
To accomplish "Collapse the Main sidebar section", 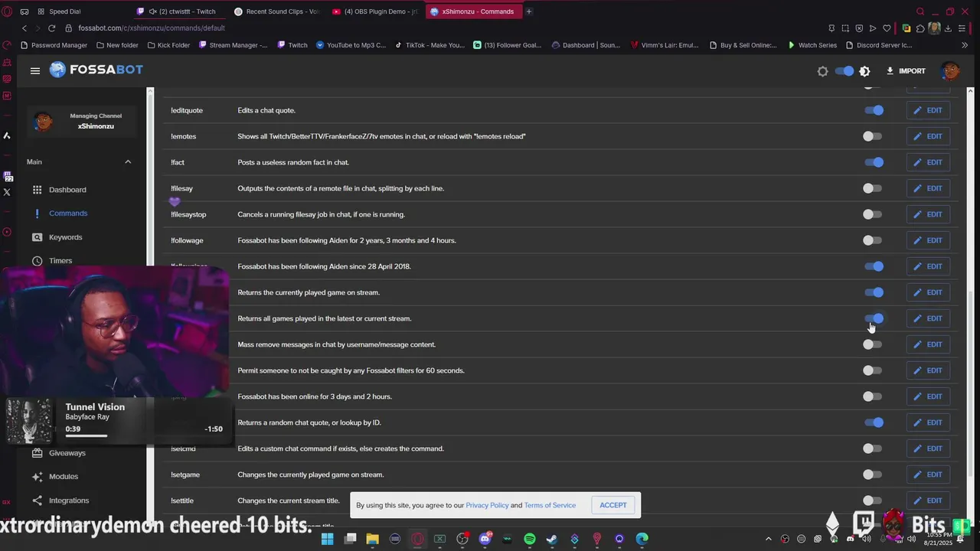I will point(128,161).
